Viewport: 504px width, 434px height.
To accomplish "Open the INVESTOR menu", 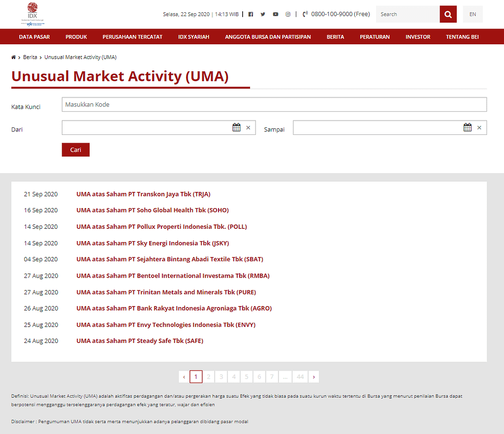I will [x=418, y=37].
